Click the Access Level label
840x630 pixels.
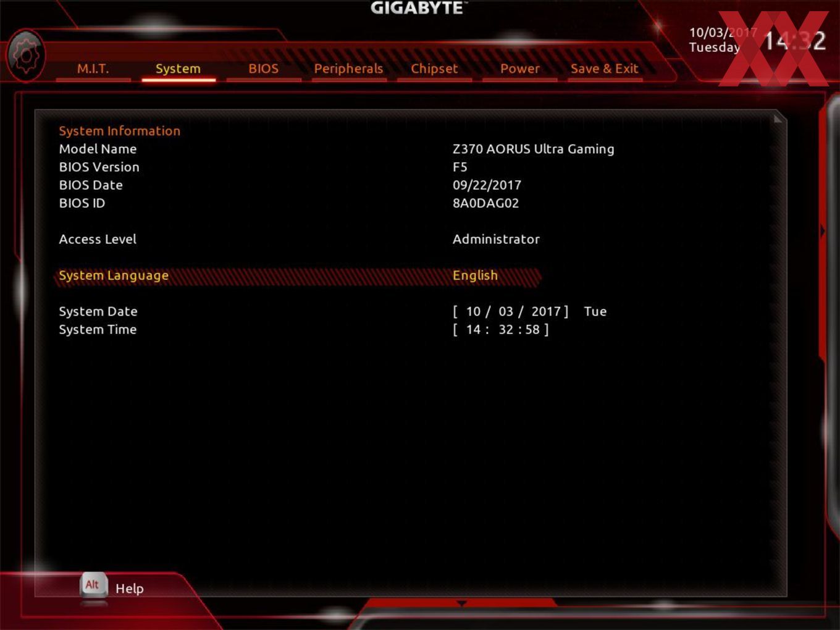point(98,239)
